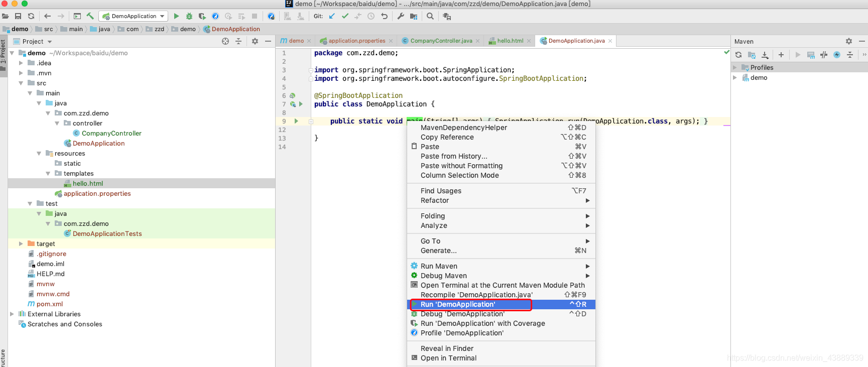Screen dimensions: 868x367
Task: Choose Open in Terminal menu item
Action: [x=501, y=358]
